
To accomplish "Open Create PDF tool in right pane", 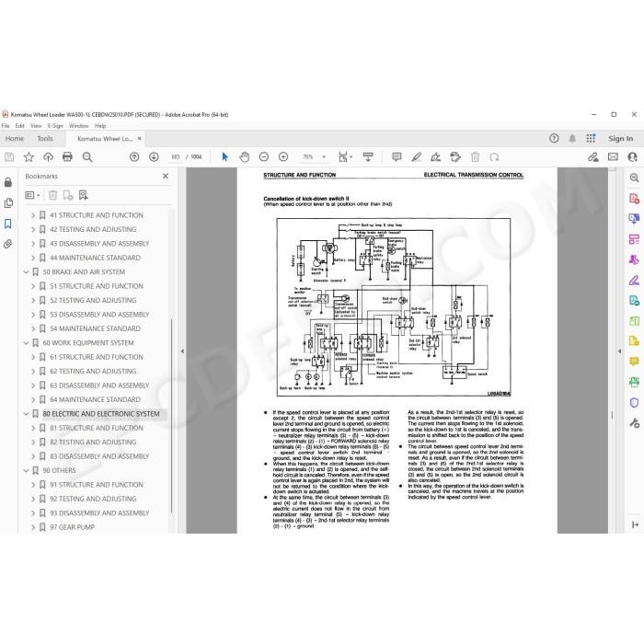I will tap(634, 199).
